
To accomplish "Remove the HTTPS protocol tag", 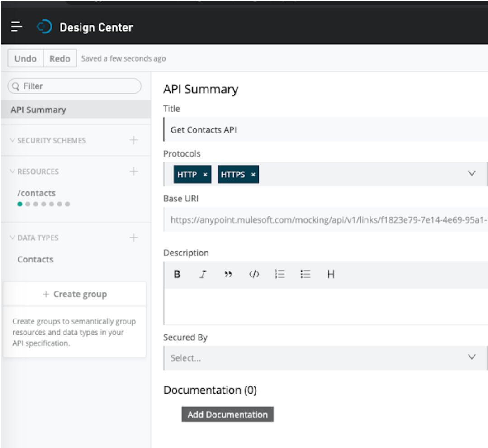I will (253, 175).
